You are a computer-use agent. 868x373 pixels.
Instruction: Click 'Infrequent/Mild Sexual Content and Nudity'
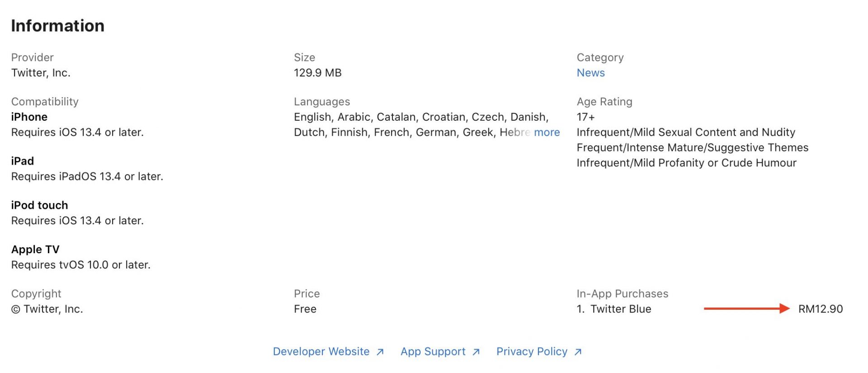(x=686, y=132)
